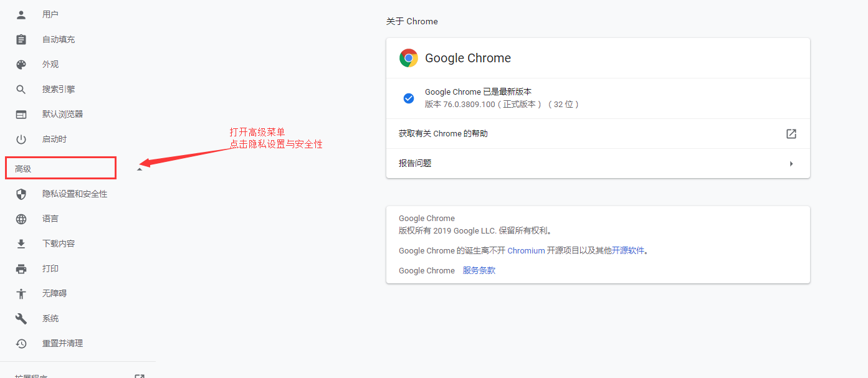Select the 外观 palette icon

tap(21, 64)
